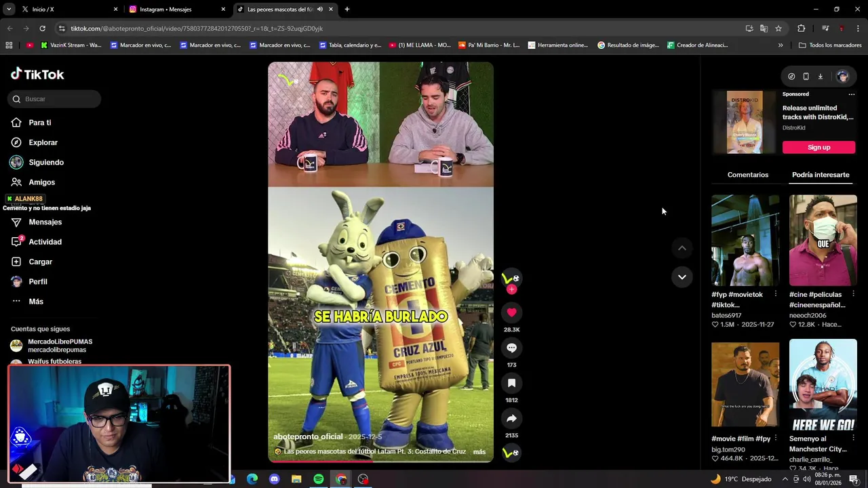Open the taskbar notification center
868x488 pixels.
tap(853, 479)
